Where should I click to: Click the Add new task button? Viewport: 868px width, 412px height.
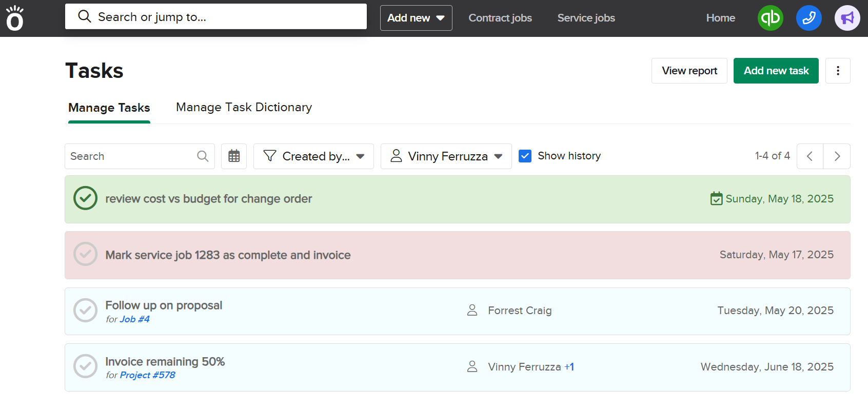(x=776, y=71)
